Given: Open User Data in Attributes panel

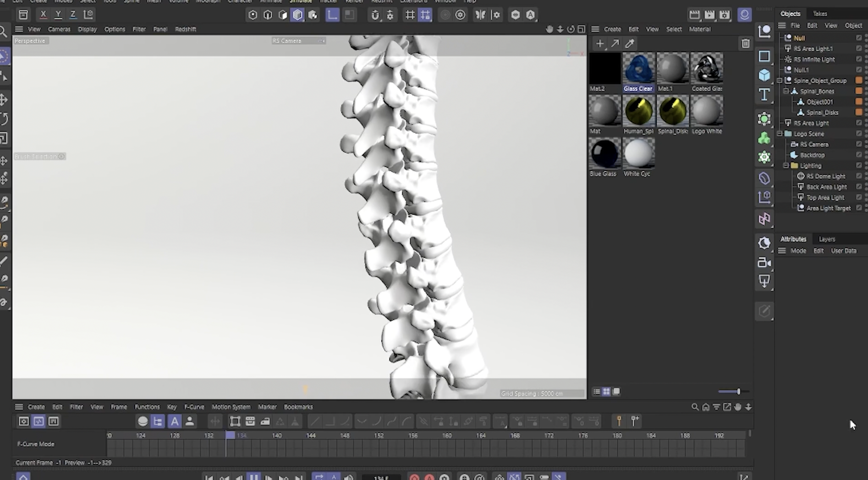Looking at the screenshot, I should tap(844, 251).
